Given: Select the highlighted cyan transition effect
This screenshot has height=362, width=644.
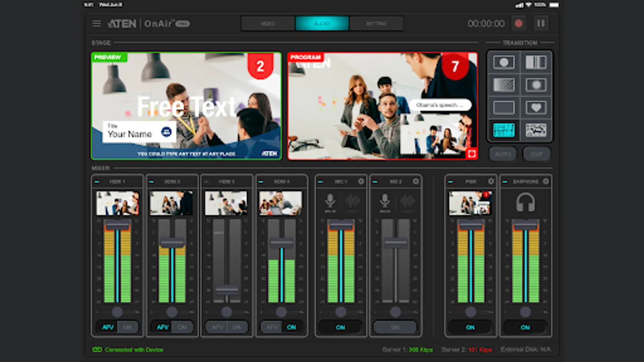Looking at the screenshot, I should click(504, 130).
